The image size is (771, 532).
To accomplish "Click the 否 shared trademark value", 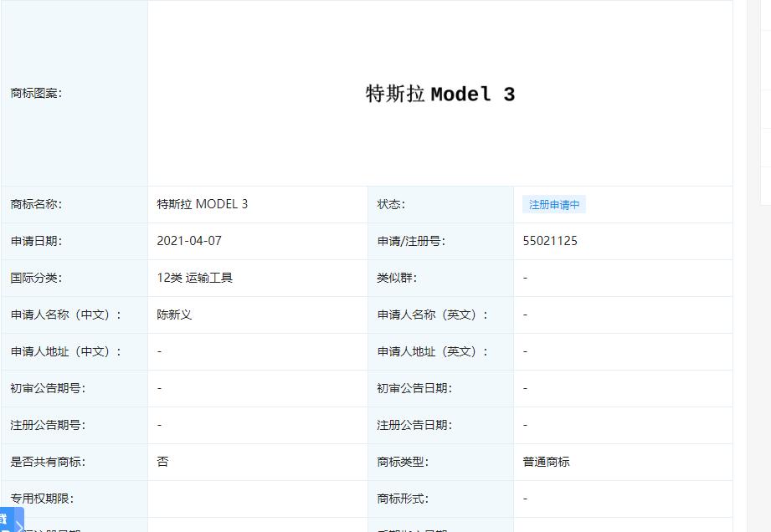I will pyautogui.click(x=162, y=462).
